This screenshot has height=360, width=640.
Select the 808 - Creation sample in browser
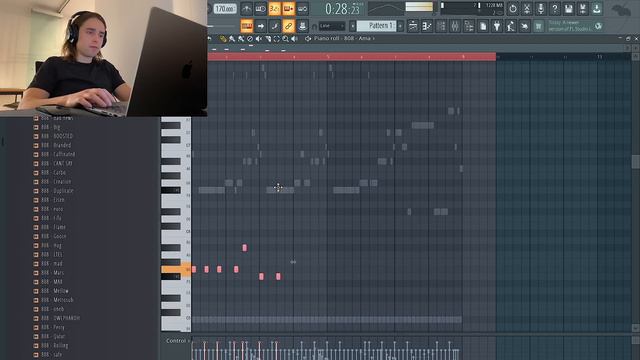(56, 182)
